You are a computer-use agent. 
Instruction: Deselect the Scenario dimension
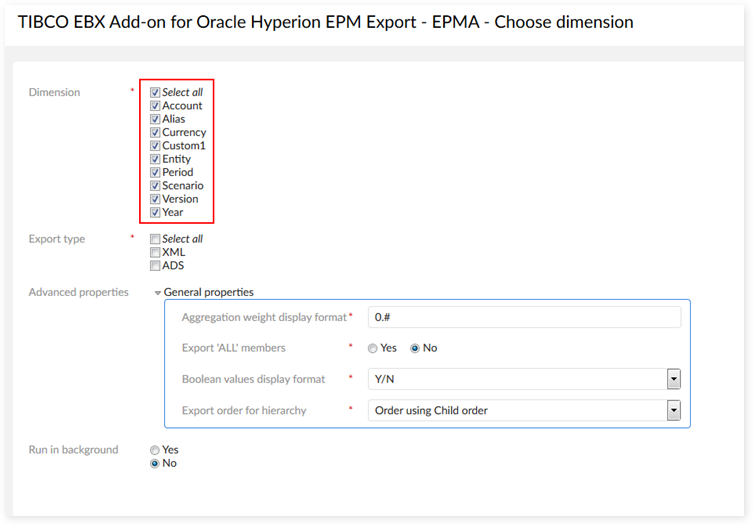pos(155,186)
